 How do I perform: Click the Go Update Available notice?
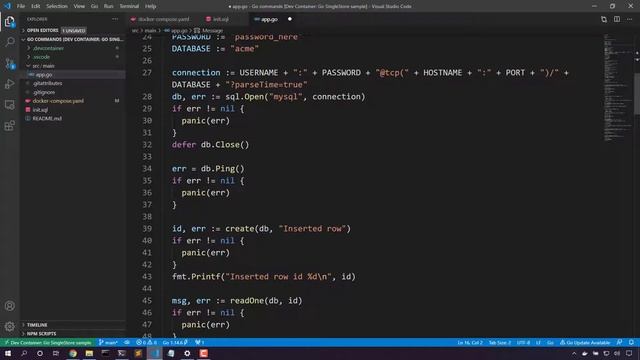click(585, 342)
